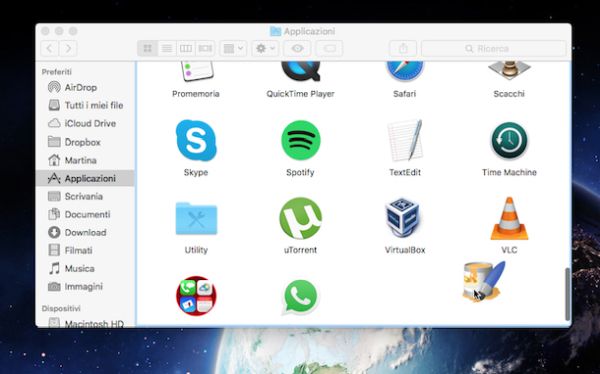Open the Utility folder

tap(196, 219)
